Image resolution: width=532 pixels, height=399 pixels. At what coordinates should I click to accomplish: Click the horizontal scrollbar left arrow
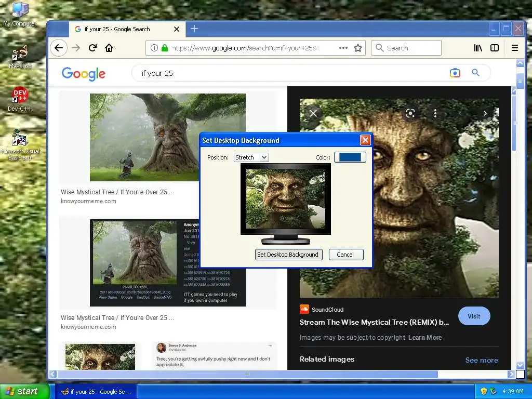(52, 374)
